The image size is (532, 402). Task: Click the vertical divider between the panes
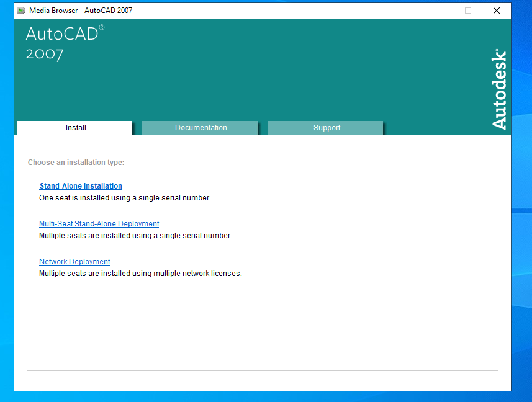pyautogui.click(x=312, y=261)
